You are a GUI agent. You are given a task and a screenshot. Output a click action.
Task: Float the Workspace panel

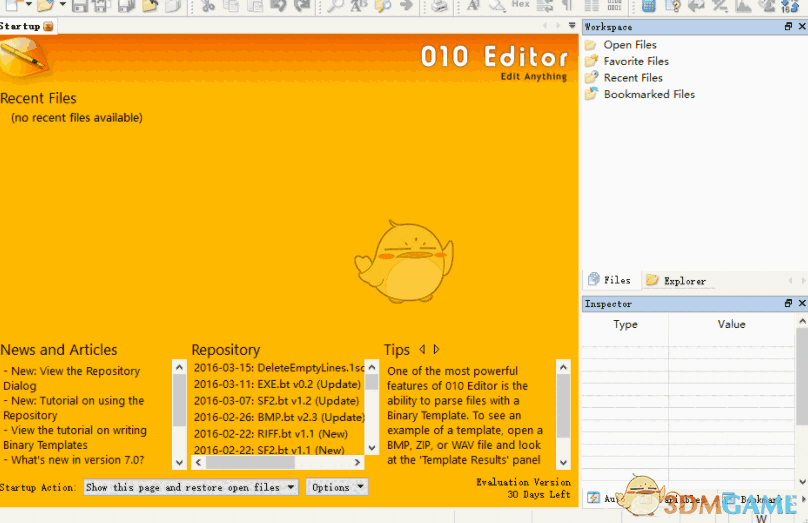788,26
